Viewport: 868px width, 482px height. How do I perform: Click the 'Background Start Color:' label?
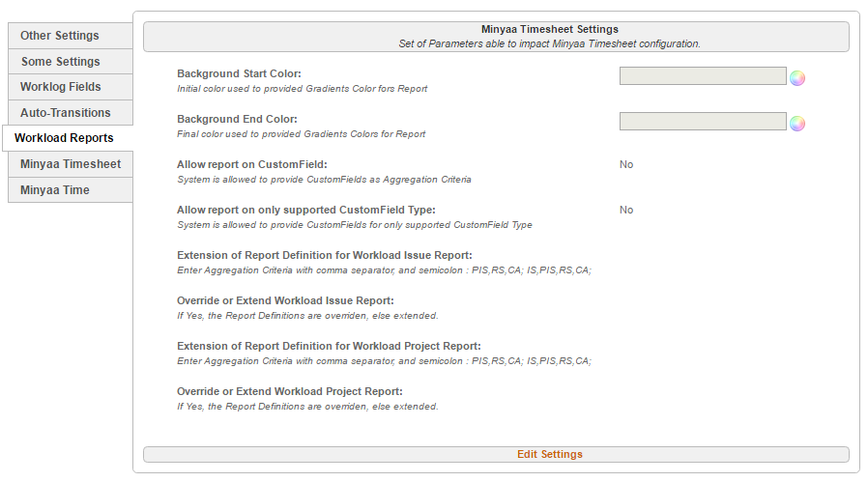[239, 73]
